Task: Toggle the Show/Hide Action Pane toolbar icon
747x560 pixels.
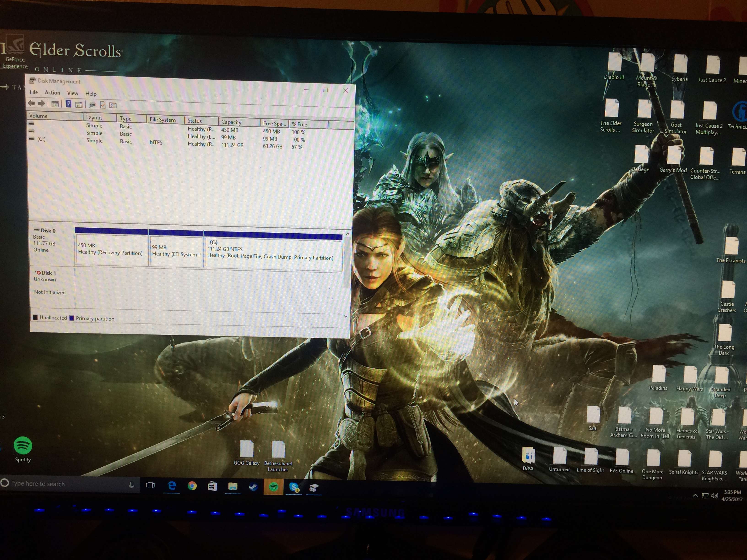Action: 79,105
